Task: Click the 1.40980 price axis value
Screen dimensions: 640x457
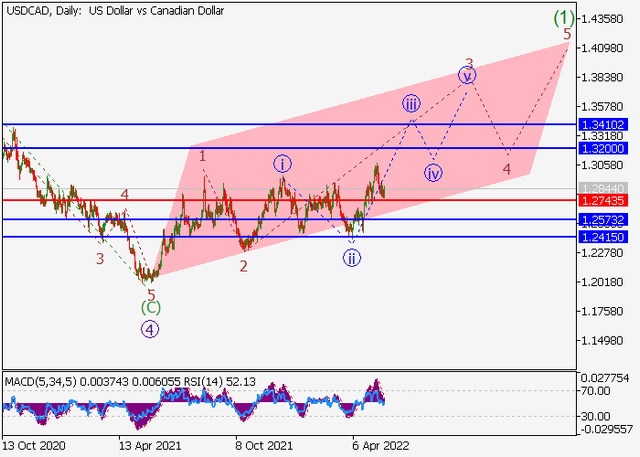Action: coord(603,48)
